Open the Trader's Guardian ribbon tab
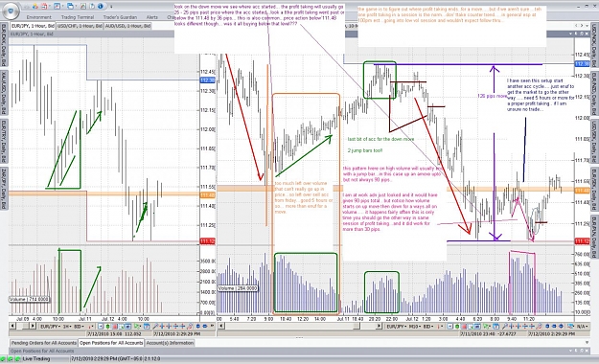Screen dimensions: 599x364 pyautogui.click(x=120, y=17)
